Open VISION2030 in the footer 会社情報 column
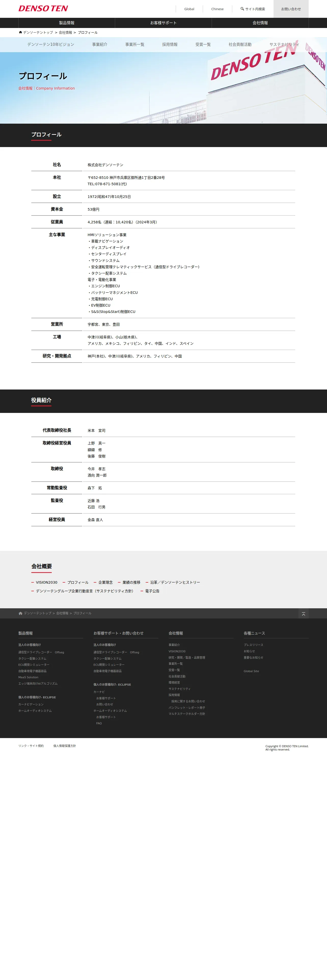Viewport: 327px width, 980px height. tap(177, 651)
